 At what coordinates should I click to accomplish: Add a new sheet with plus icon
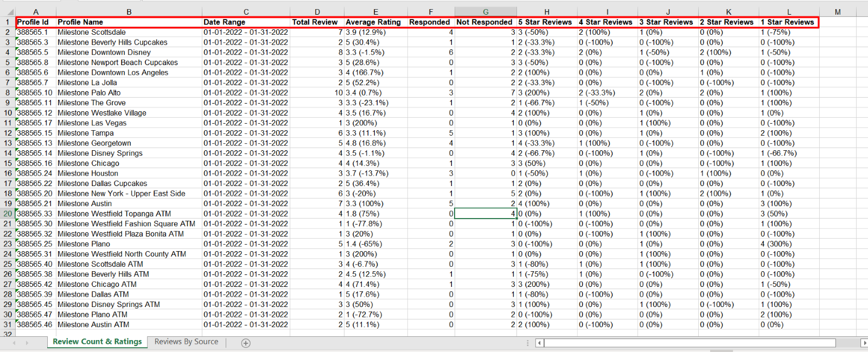[x=246, y=343]
